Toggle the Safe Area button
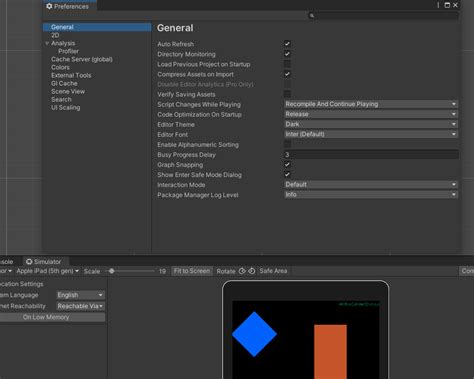The image size is (474, 379). coord(273,271)
